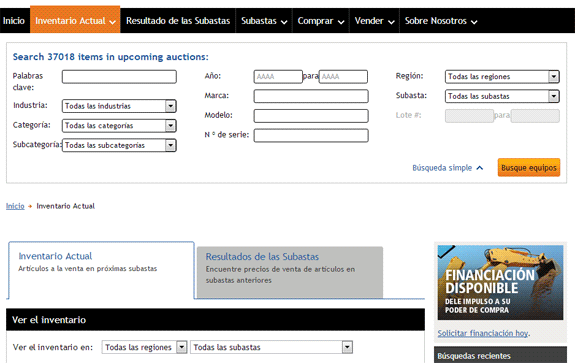This screenshot has width=575, height=363.
Task: Click the Búsquedas recientes header
Action: 500,355
